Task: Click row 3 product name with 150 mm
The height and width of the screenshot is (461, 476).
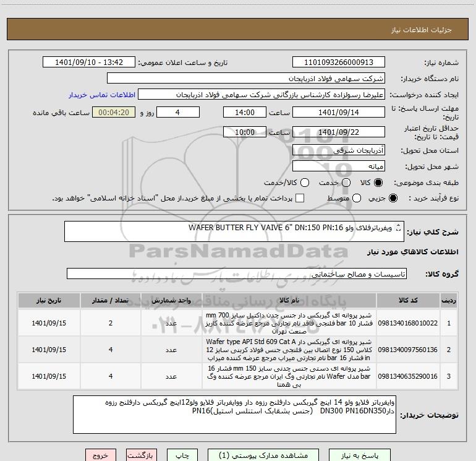Action: (x=289, y=376)
